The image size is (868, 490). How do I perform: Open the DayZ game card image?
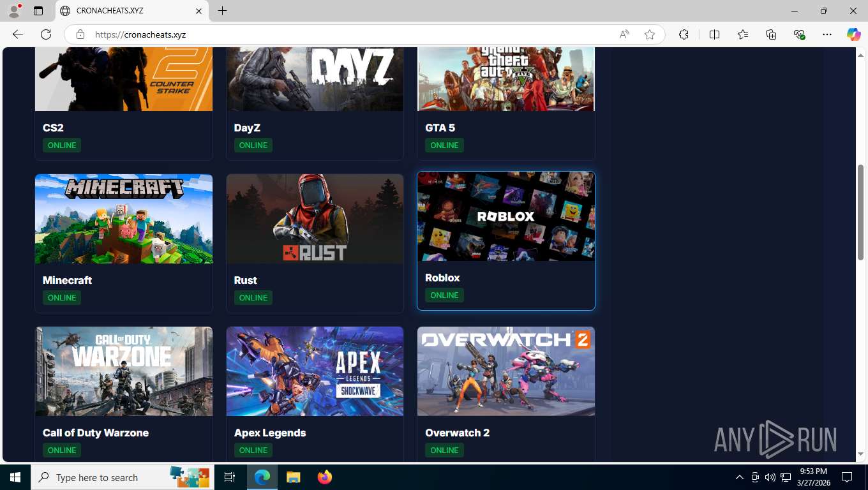315,79
